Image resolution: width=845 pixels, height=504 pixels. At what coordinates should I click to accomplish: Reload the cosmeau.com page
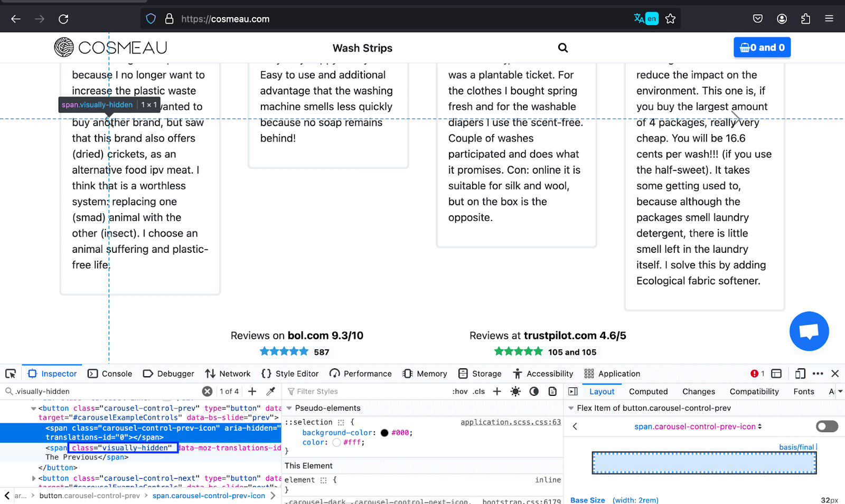(63, 19)
